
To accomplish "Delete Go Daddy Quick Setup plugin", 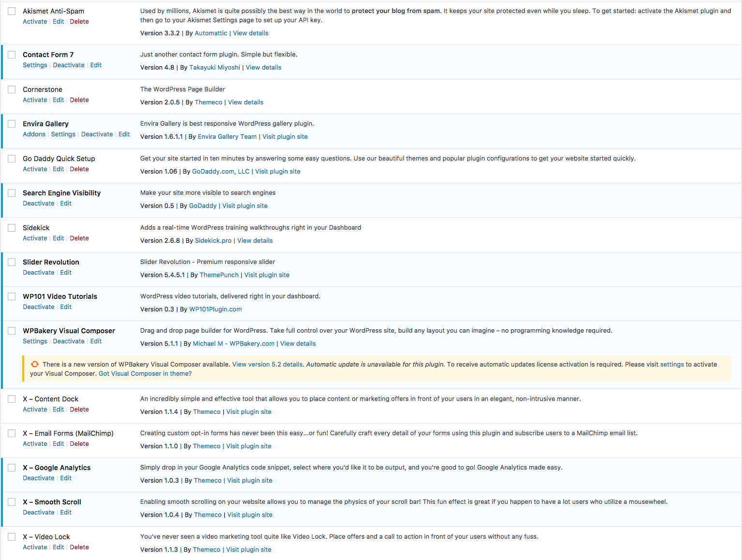I will click(x=79, y=169).
